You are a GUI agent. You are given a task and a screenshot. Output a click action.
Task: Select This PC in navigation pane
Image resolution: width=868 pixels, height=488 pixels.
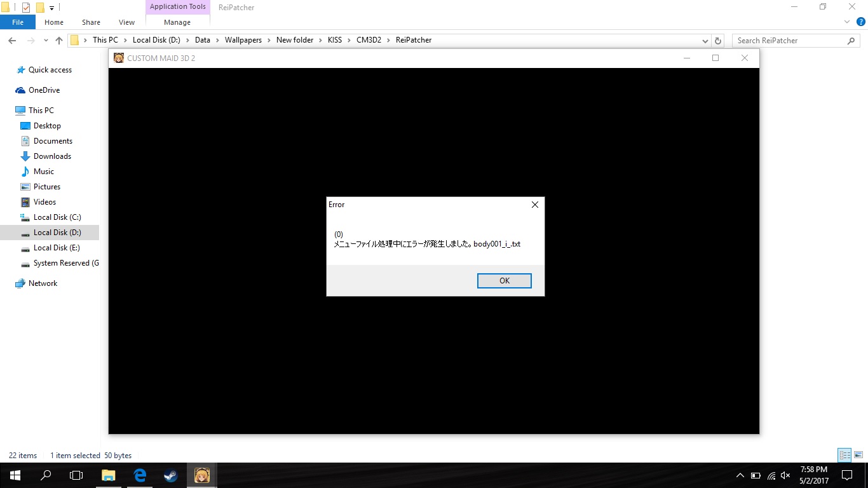[41, 111]
